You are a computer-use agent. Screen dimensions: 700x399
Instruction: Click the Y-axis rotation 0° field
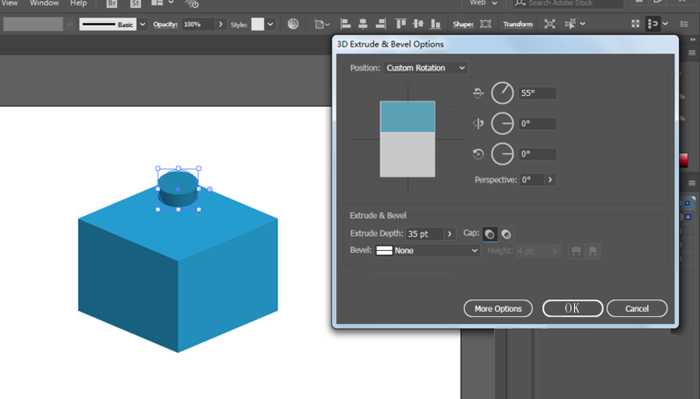538,124
